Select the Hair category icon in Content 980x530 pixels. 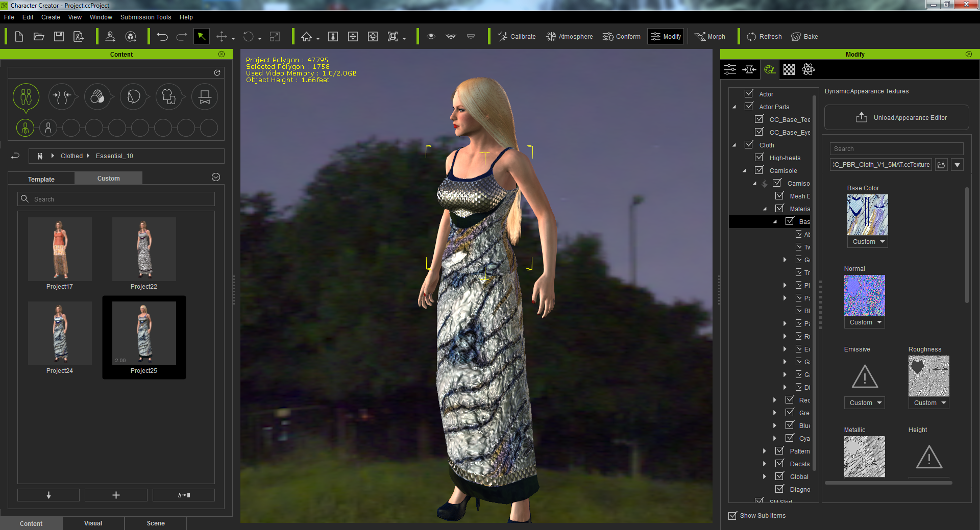[133, 97]
